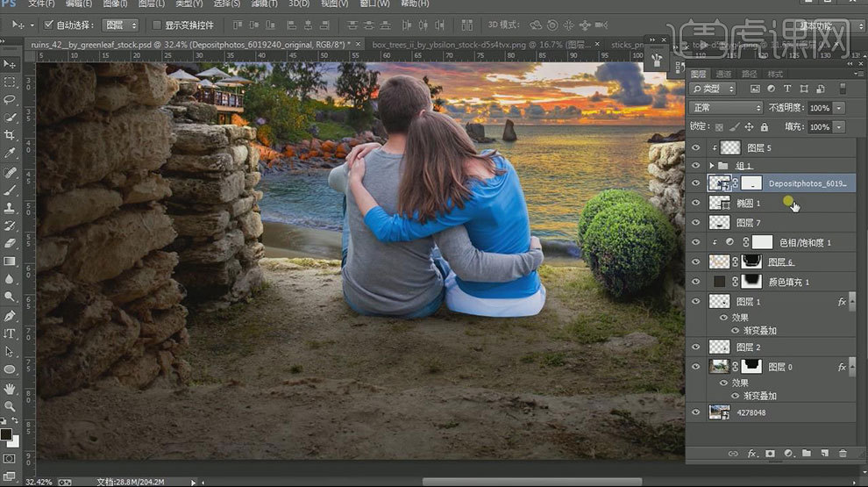The width and height of the screenshot is (868, 487).
Task: Open the 选择(S) menu
Action: [226, 4]
